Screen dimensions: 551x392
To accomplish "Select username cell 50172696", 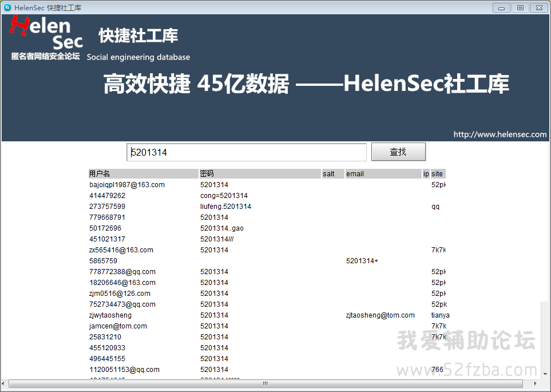I will pos(105,228).
